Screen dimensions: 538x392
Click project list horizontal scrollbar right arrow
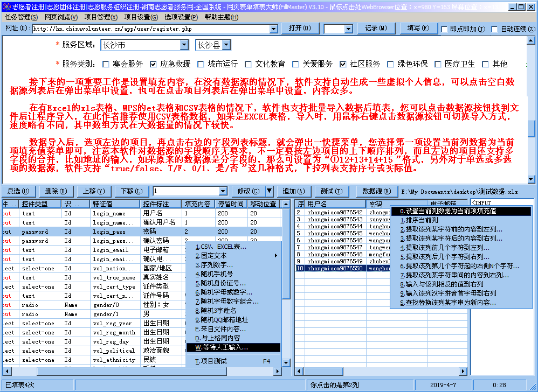[x=278, y=371]
